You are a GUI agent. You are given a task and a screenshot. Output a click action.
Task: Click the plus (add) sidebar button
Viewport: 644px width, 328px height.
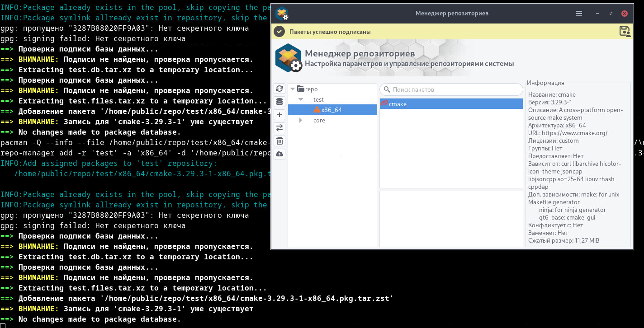[x=279, y=115]
